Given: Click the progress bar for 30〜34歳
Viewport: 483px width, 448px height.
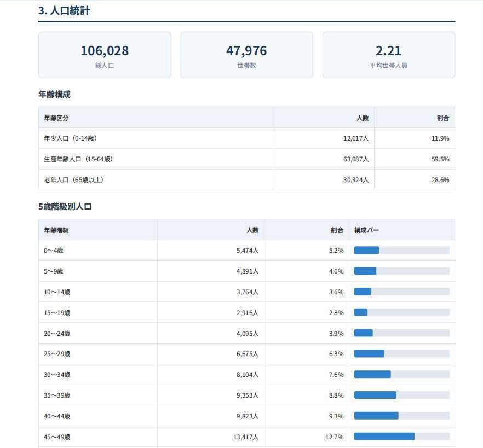Looking at the screenshot, I should (x=402, y=374).
